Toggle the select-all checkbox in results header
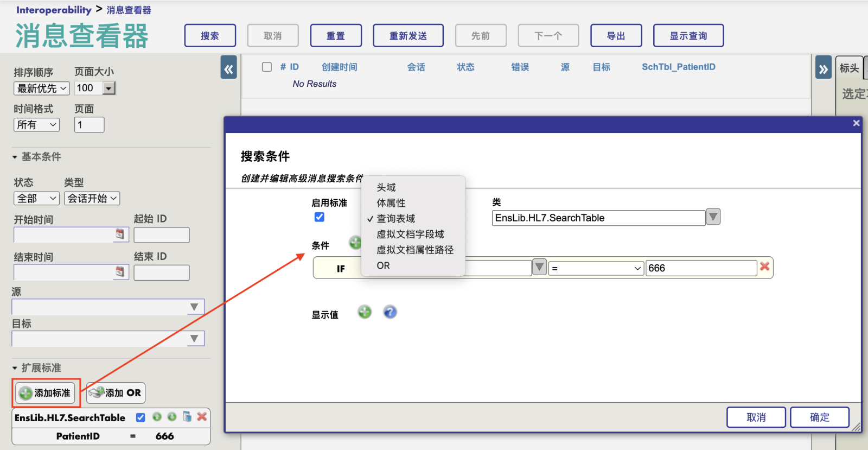 (x=267, y=67)
